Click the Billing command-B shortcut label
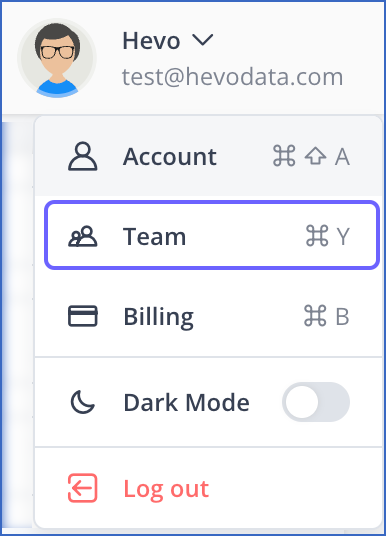 (x=327, y=316)
